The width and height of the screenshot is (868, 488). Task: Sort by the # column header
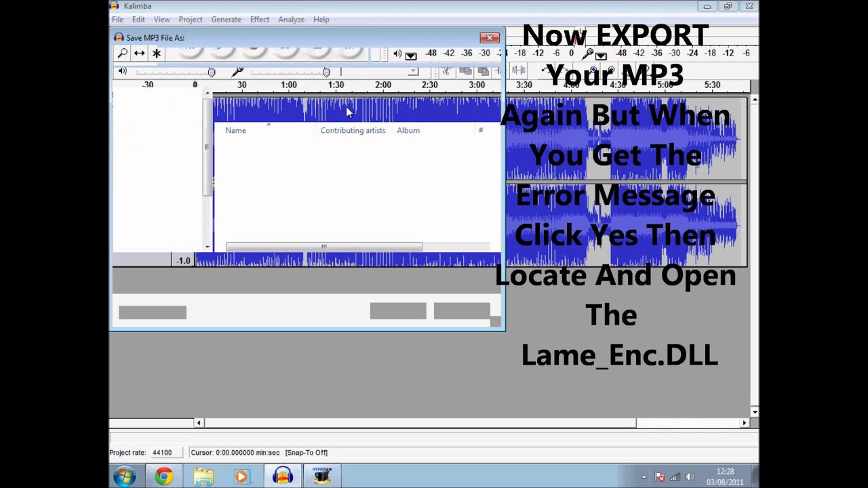click(481, 130)
